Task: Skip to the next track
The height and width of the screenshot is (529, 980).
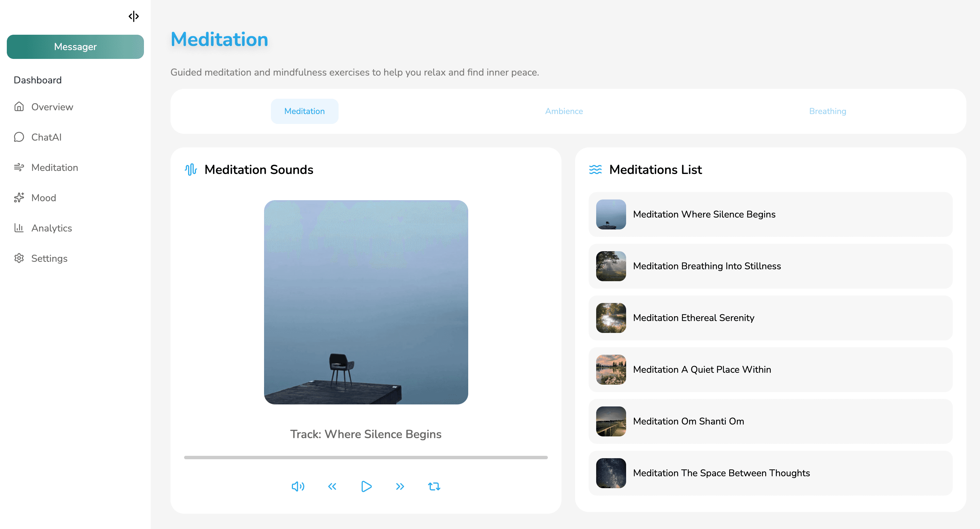Action: (399, 486)
